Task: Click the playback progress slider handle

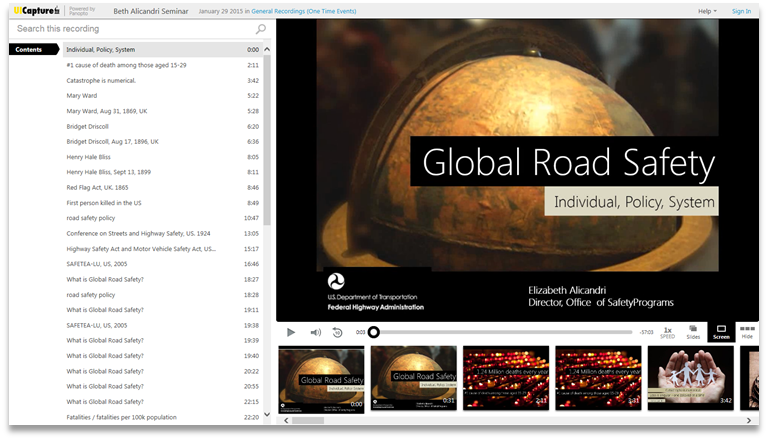Action: [374, 332]
